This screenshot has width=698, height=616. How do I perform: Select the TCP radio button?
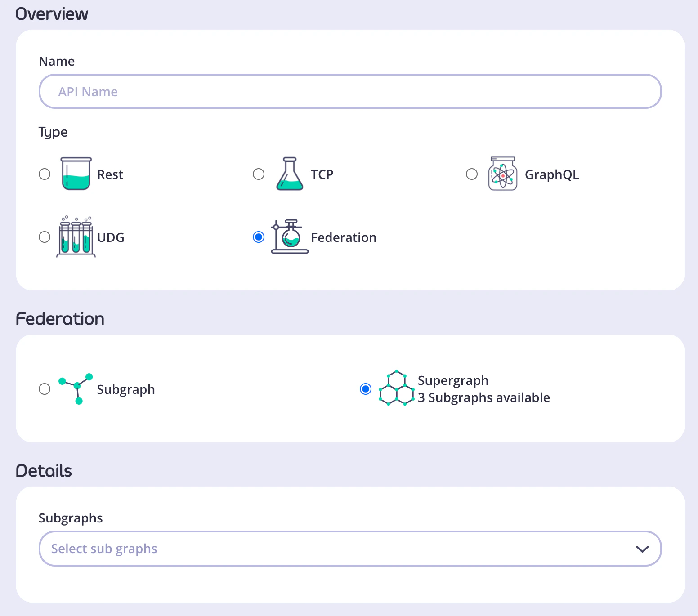pyautogui.click(x=259, y=174)
